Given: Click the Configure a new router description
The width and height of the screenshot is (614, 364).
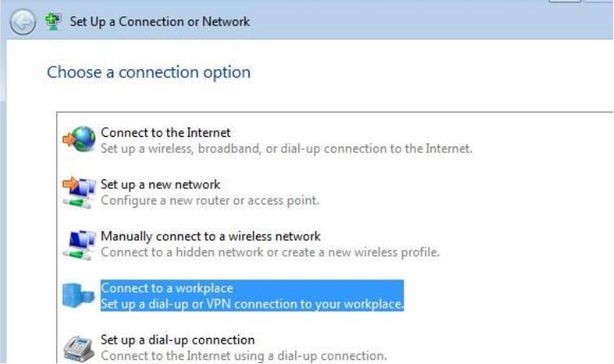Looking at the screenshot, I should click(210, 200).
